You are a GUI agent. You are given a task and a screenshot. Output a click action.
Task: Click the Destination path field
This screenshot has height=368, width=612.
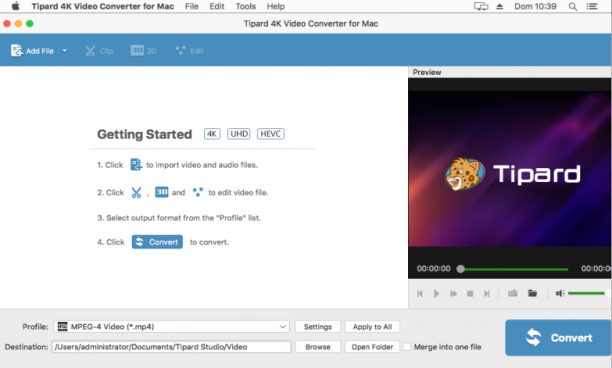pos(171,347)
